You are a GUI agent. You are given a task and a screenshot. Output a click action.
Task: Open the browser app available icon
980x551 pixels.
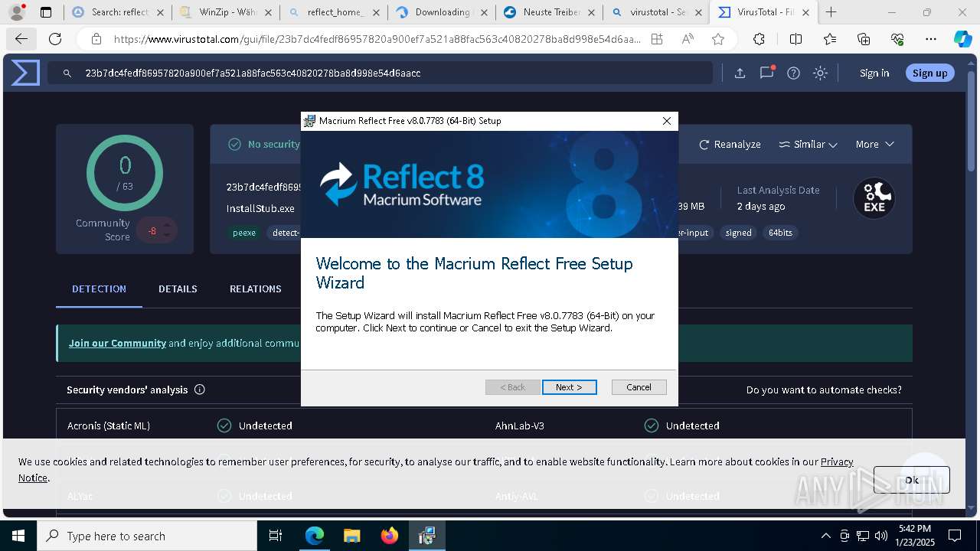(x=657, y=39)
